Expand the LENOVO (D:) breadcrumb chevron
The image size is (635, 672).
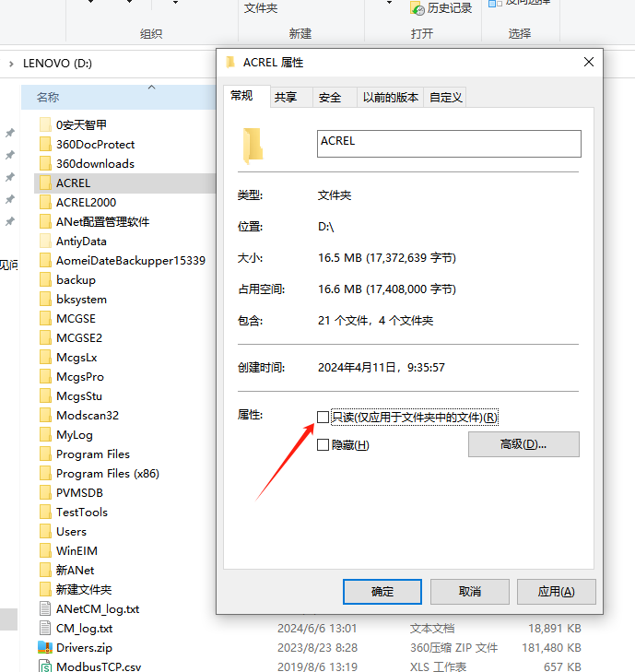[11, 64]
